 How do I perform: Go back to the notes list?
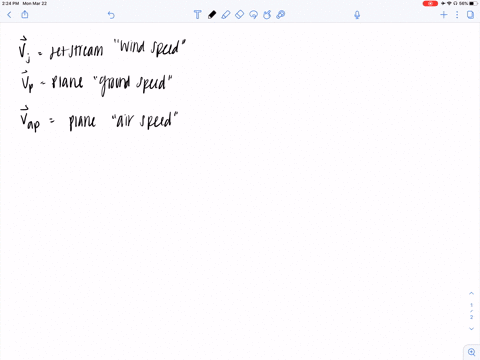9,15
